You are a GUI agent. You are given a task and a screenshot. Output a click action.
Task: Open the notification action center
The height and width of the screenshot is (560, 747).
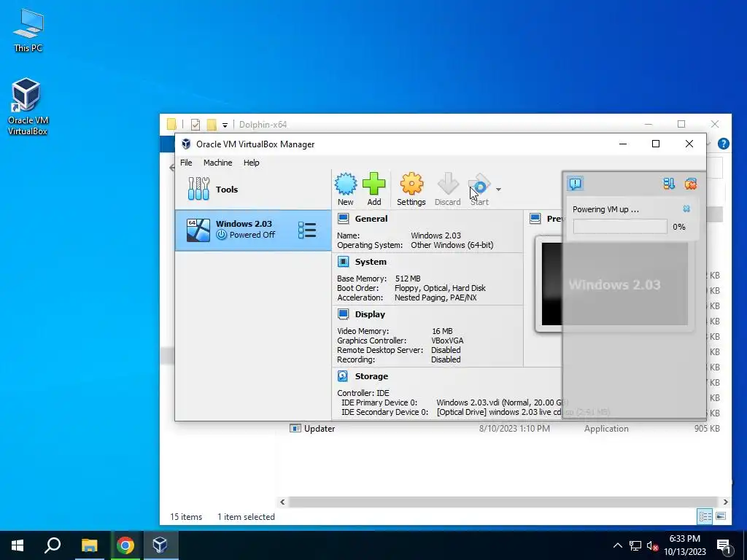pos(724,545)
